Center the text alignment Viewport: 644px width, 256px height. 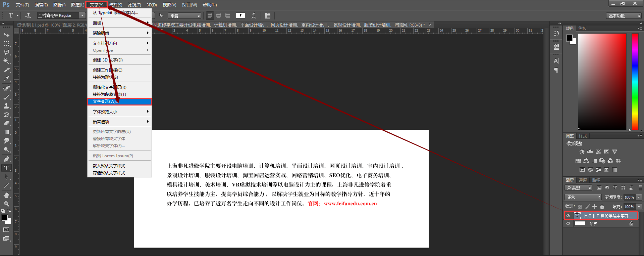coord(219,15)
